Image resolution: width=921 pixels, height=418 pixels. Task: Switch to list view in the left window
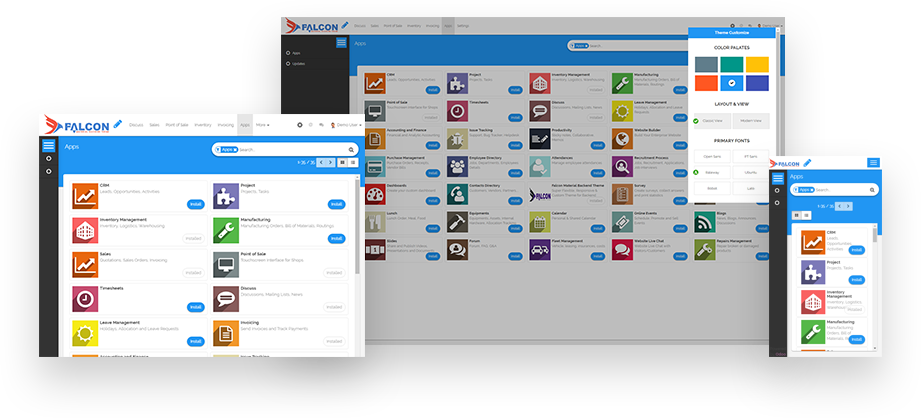[x=353, y=163]
